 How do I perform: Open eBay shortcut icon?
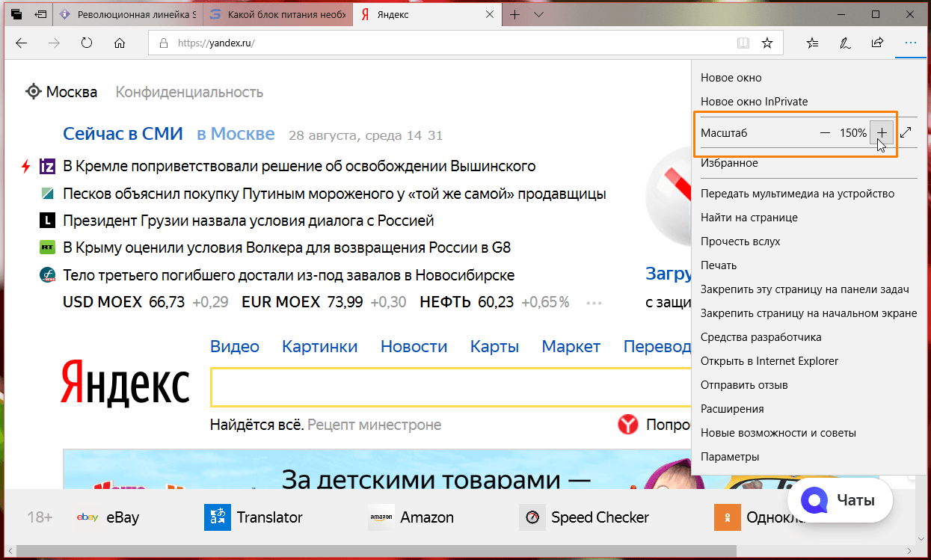point(88,517)
